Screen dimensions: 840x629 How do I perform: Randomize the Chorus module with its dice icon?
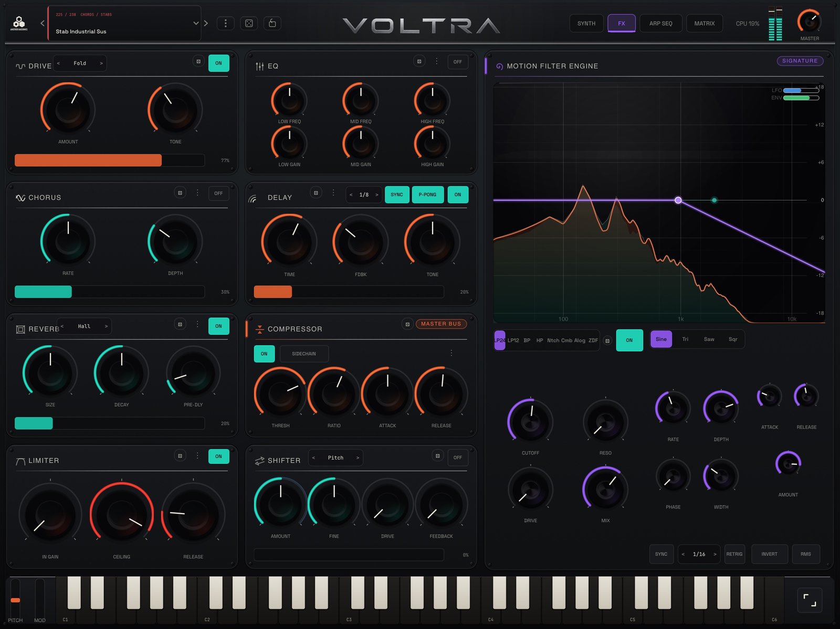180,193
